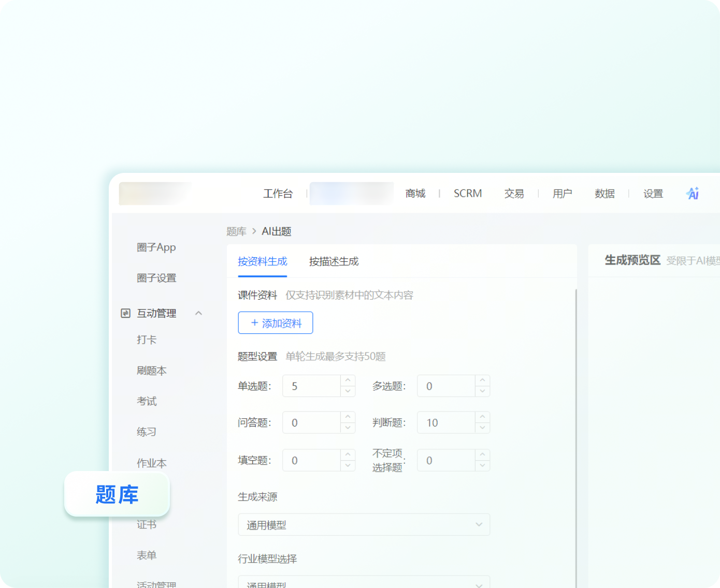This screenshot has height=588, width=720.
Task: Collapse the 互动管理 sidebar section
Action: click(x=198, y=313)
